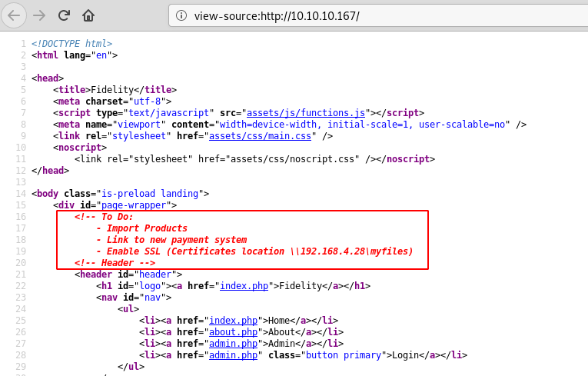Reload the page with the refresh icon
588x376 pixels.
[x=64, y=15]
